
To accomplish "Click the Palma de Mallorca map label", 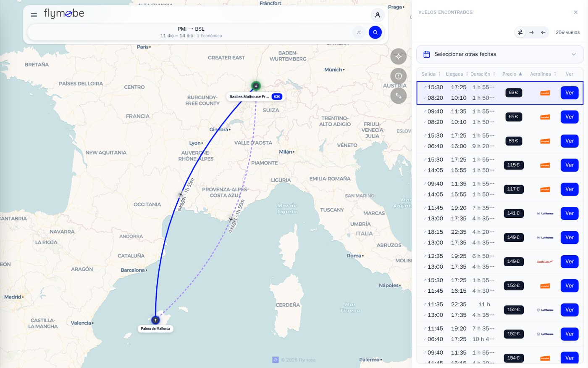I will [x=155, y=329].
